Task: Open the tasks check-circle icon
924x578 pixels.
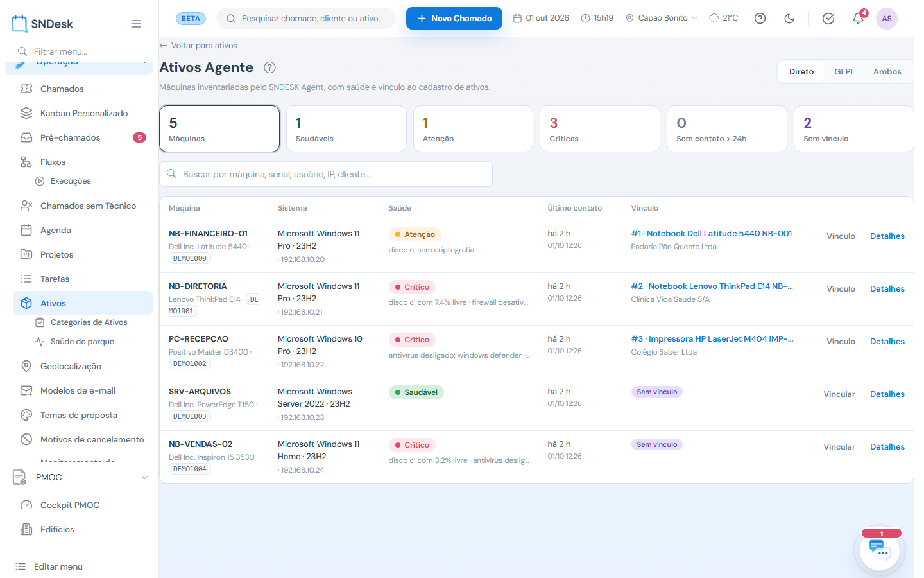Action: [x=828, y=19]
